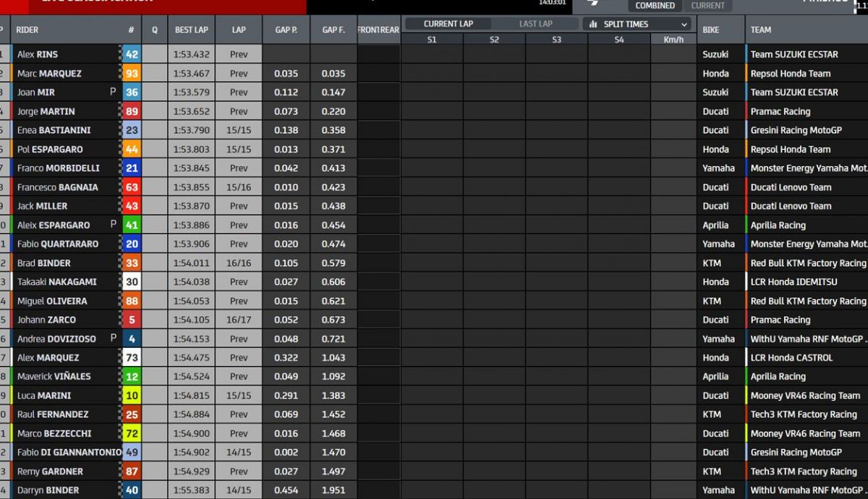Viewport: 868px width, 499px height.
Task: Click Jorge MARTIN number 89 badge
Action: point(132,111)
